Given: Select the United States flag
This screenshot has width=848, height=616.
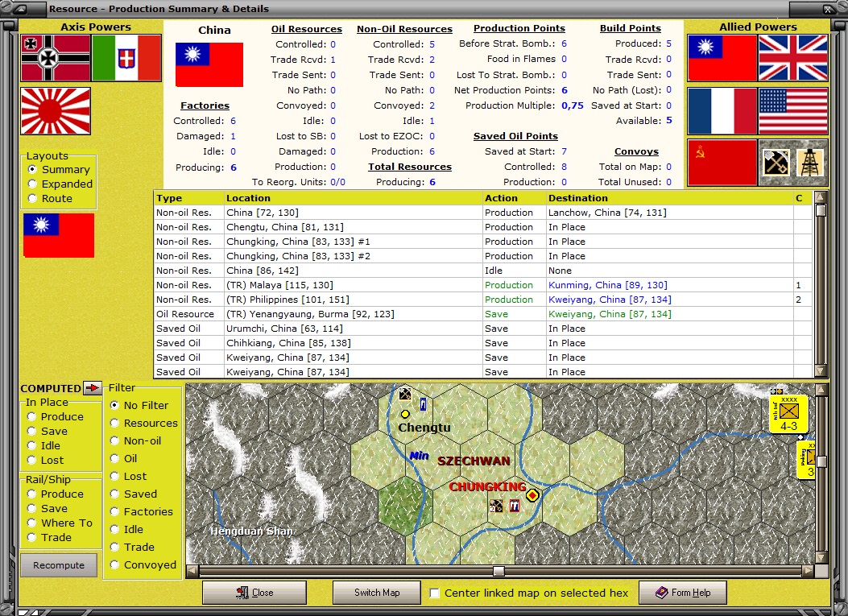Looking at the screenshot, I should click(793, 111).
